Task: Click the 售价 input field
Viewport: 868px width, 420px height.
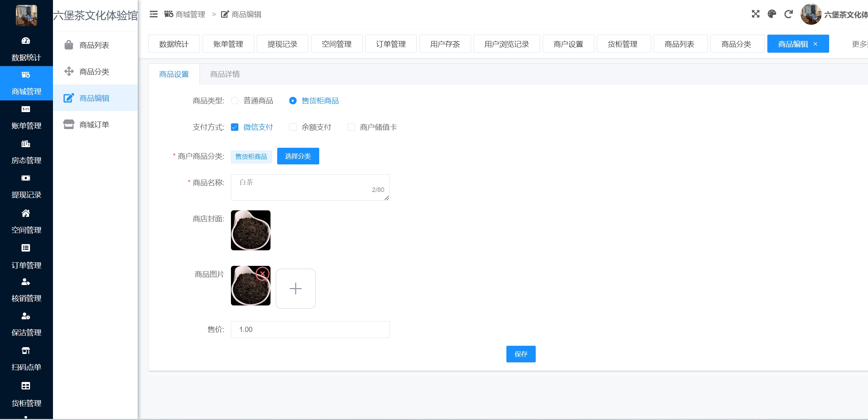Action: click(310, 329)
